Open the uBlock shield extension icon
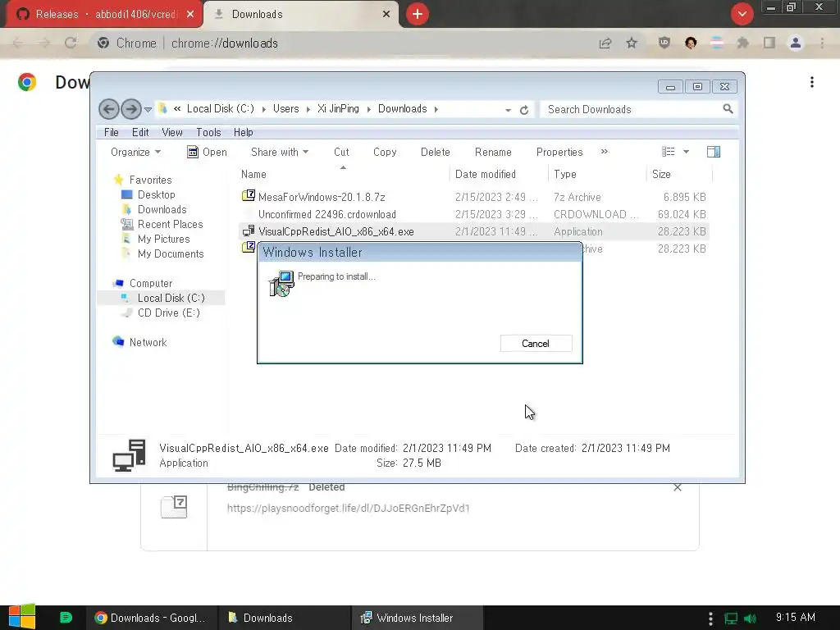Image resolution: width=840 pixels, height=630 pixels. pyautogui.click(x=664, y=43)
